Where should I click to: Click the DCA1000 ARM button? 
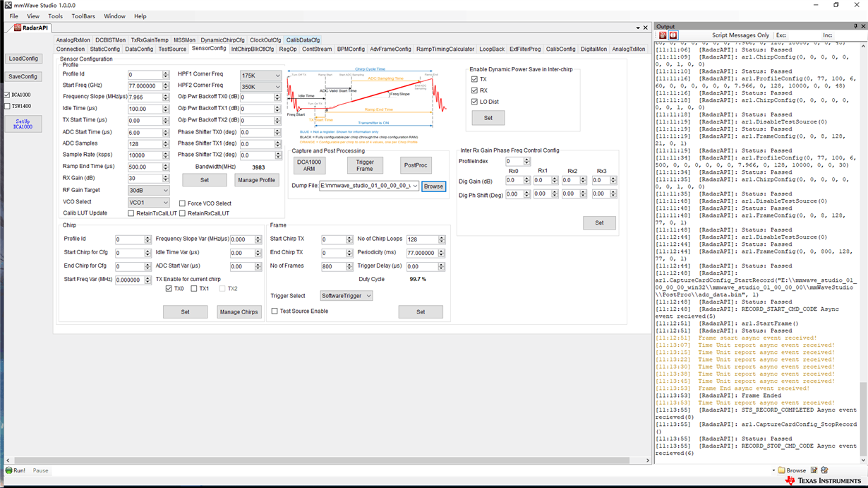point(309,165)
